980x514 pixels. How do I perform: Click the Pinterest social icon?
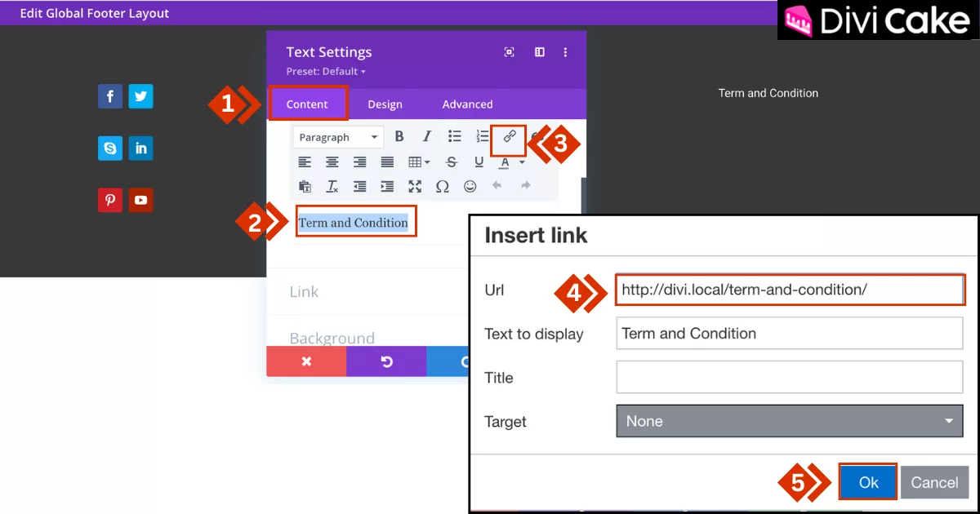click(x=110, y=200)
